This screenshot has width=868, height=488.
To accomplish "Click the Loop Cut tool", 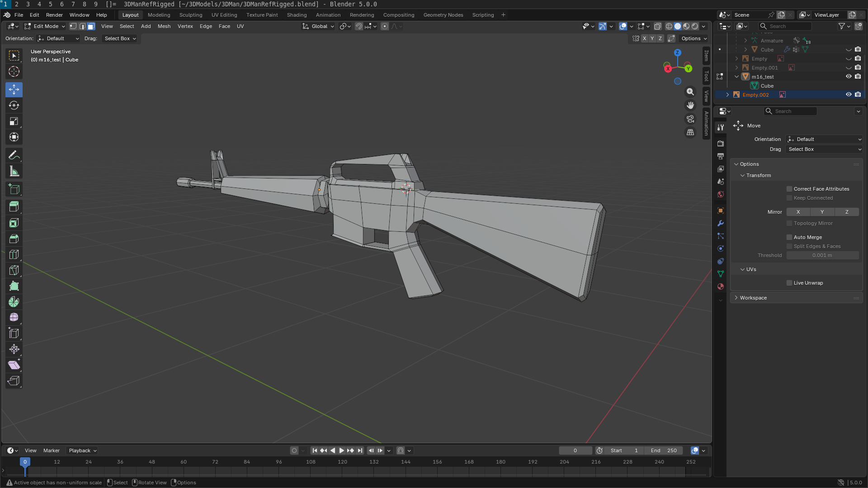I will tap(14, 254).
